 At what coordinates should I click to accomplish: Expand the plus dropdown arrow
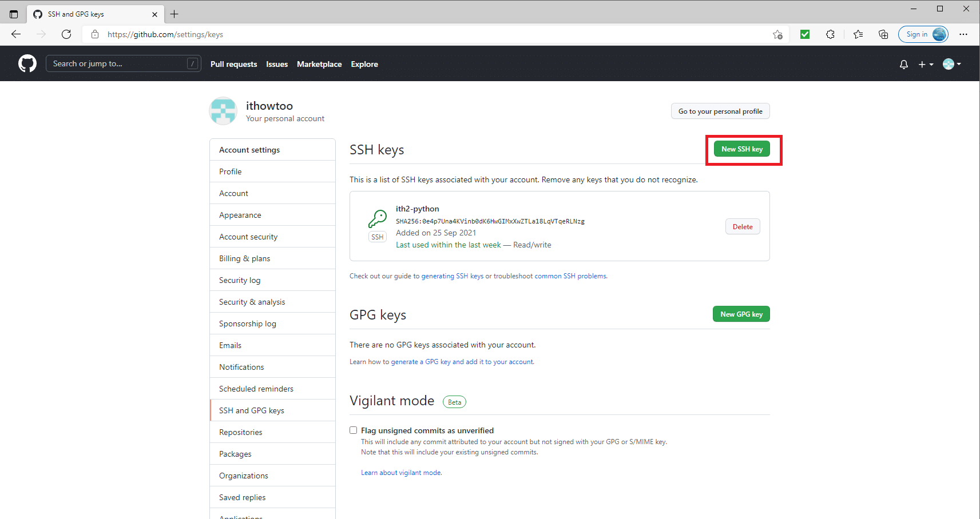[x=930, y=65]
